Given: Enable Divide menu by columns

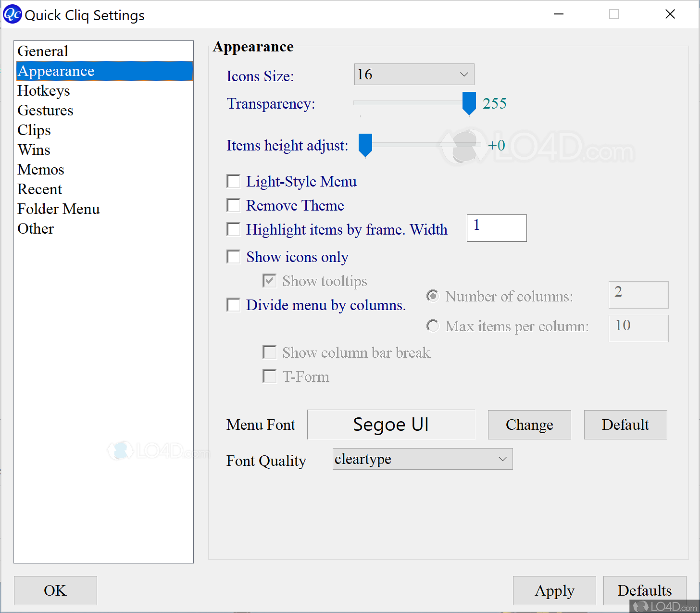Looking at the screenshot, I should [x=233, y=305].
